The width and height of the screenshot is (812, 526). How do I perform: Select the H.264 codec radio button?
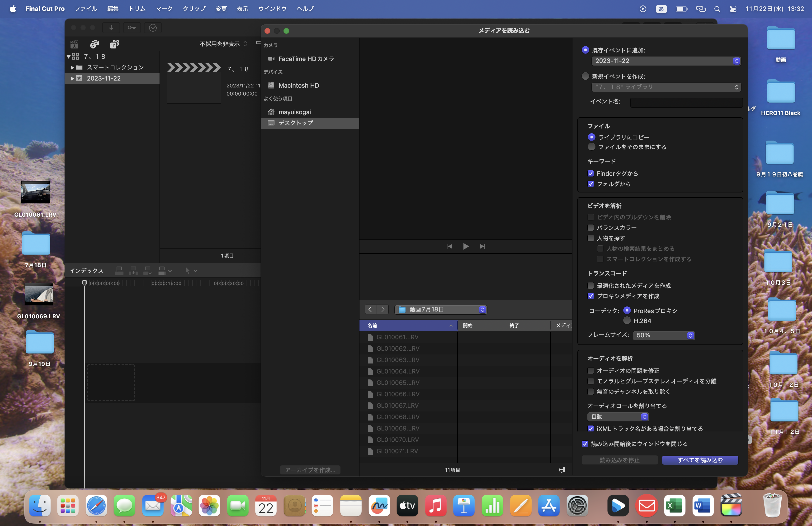pos(627,320)
